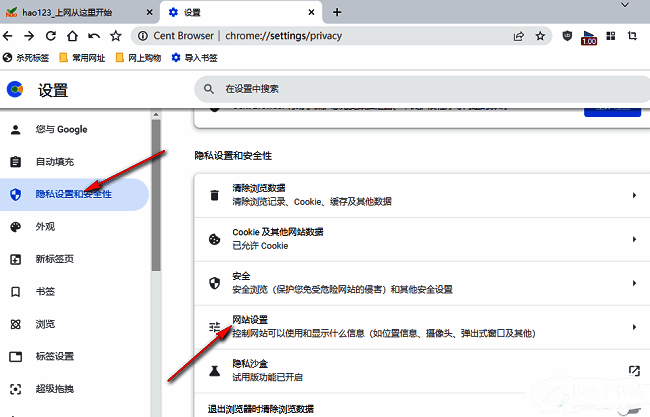The height and width of the screenshot is (417, 650).
Task: Click the 导入书签 bookmark
Action: [x=194, y=58]
